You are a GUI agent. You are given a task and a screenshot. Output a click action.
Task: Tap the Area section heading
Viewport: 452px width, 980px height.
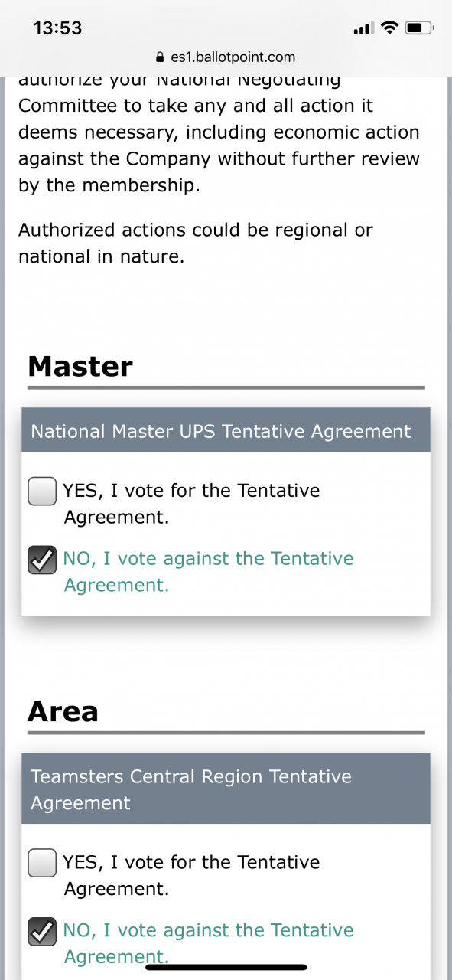coord(63,711)
